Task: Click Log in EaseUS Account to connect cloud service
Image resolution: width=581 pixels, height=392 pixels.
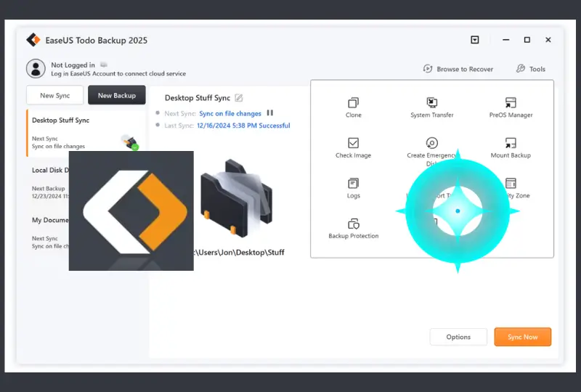Action: (118, 73)
